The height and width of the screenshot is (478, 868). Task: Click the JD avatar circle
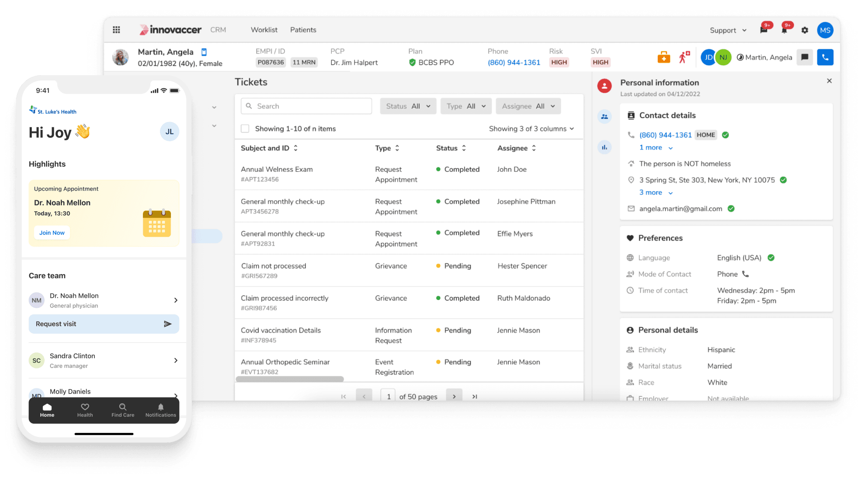[x=708, y=57]
